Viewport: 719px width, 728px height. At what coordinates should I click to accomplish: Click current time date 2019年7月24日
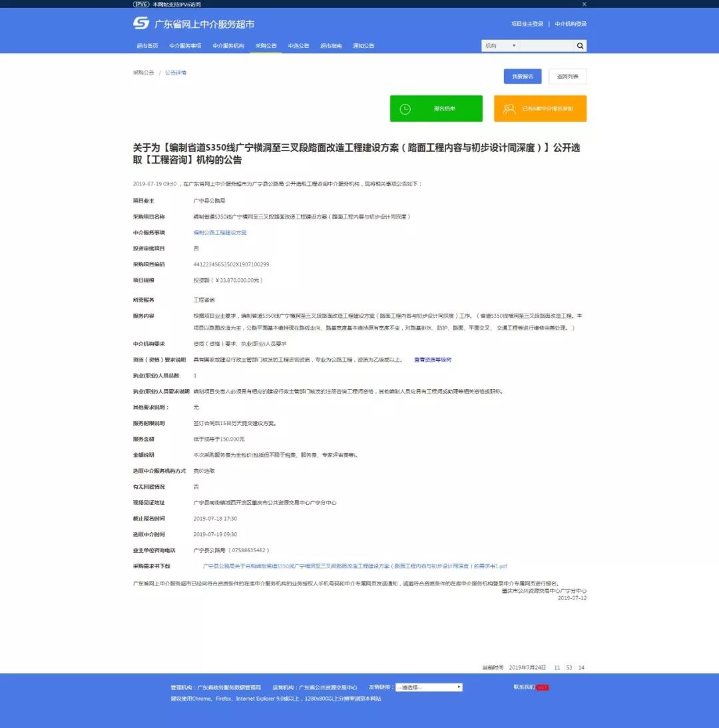click(x=527, y=667)
